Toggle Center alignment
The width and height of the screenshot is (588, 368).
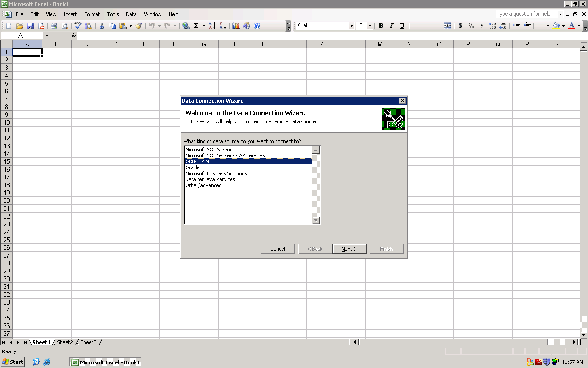tap(426, 26)
